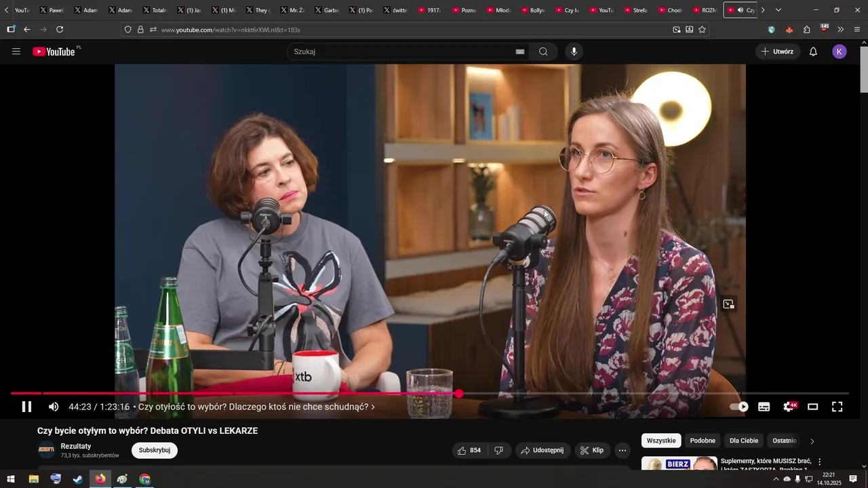Switch to the 'Strefa' tab
868x488 pixels.
tap(635, 10)
